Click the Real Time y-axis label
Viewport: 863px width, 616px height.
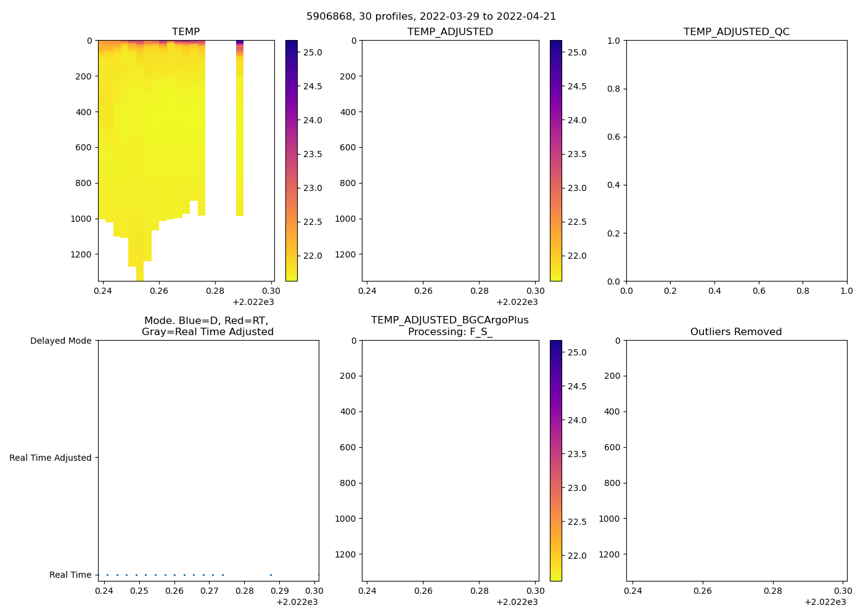[70, 575]
